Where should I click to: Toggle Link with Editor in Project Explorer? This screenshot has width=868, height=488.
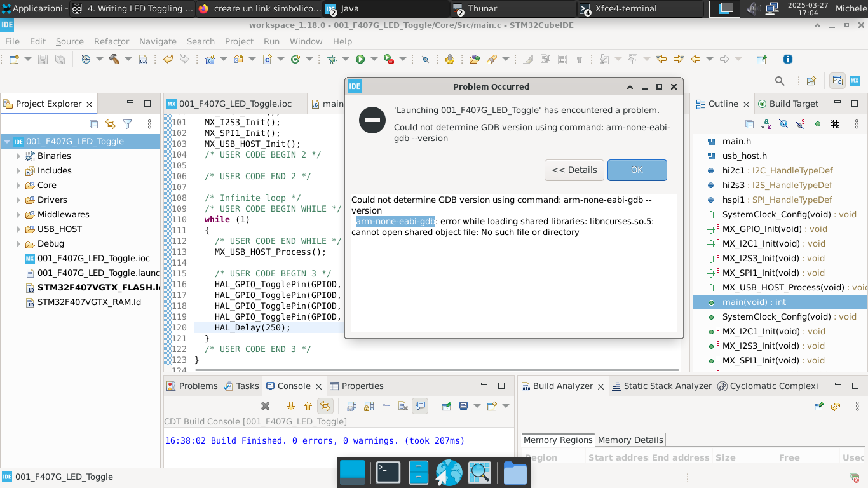[x=111, y=125]
